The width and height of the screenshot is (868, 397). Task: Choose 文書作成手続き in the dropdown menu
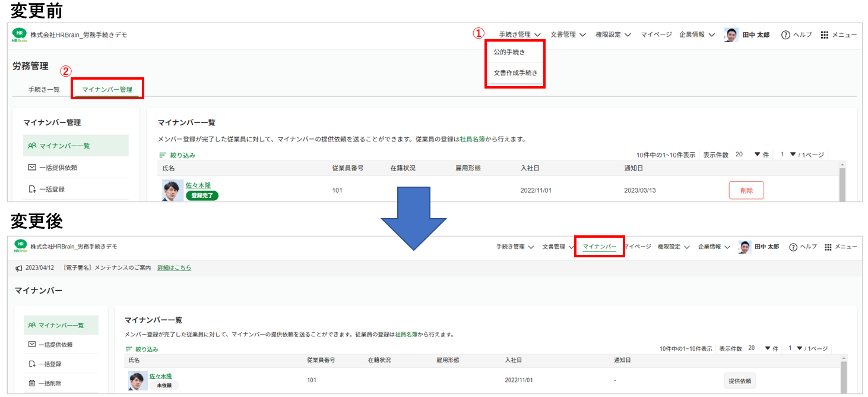click(515, 73)
